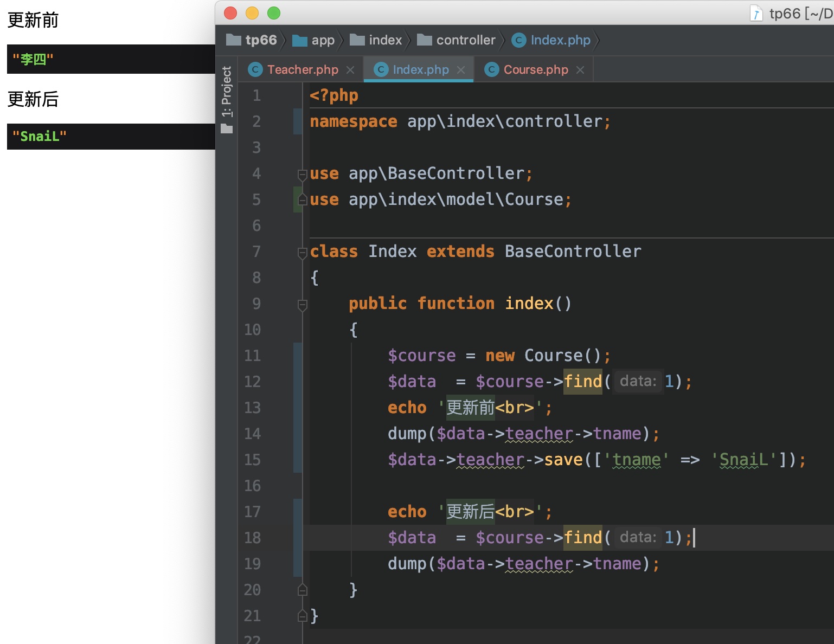The image size is (834, 644).
Task: Click the namespace keyword on line 2
Action: (354, 121)
